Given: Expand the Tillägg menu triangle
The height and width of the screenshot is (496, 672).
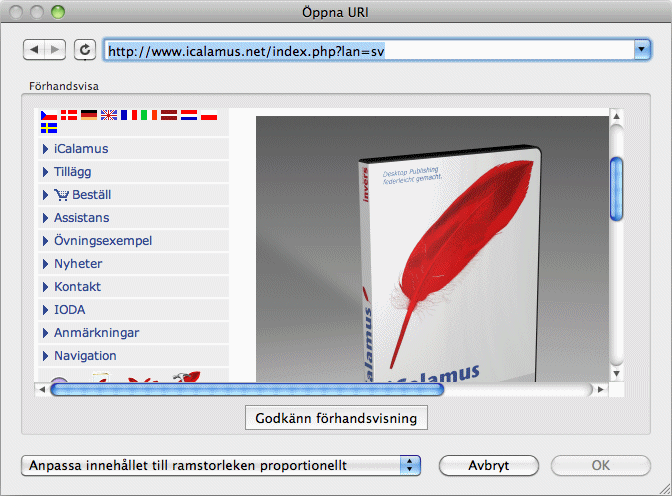Looking at the screenshot, I should point(45,172).
